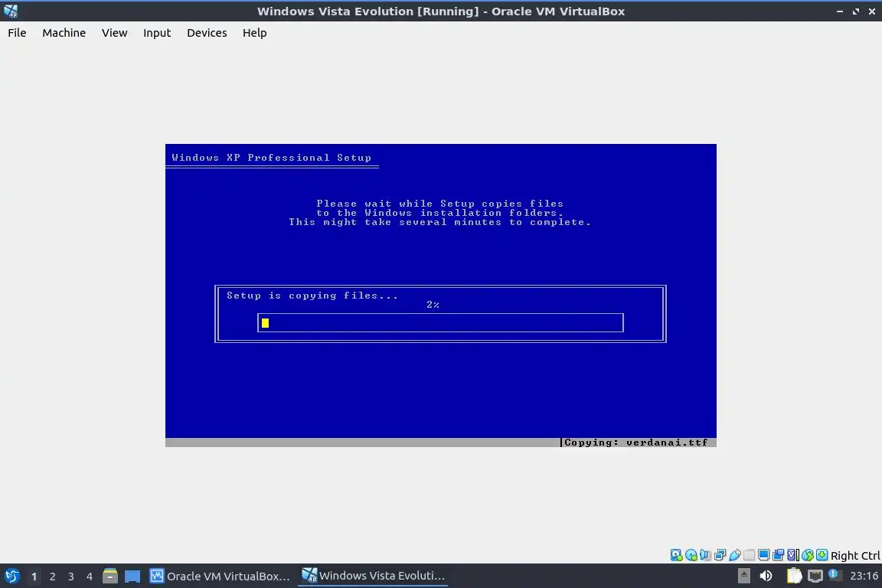Open the Help menu
Image resolution: width=882 pixels, height=588 pixels.
tap(255, 33)
